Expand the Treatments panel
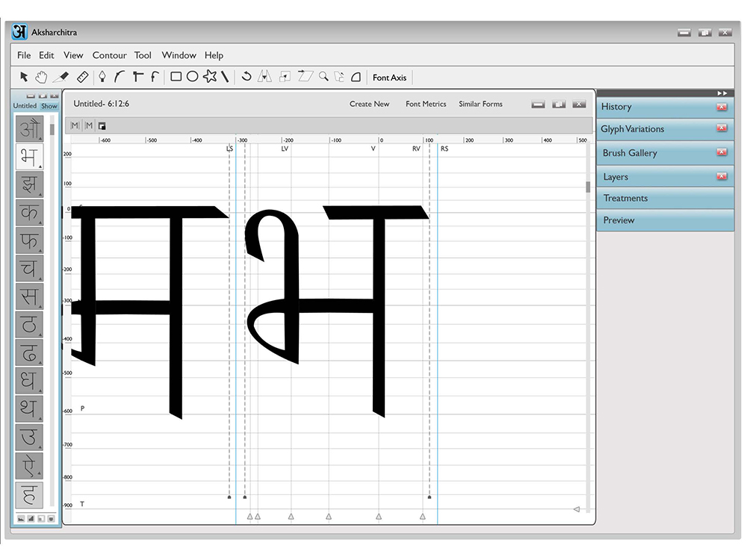747x560 pixels. coord(665,198)
